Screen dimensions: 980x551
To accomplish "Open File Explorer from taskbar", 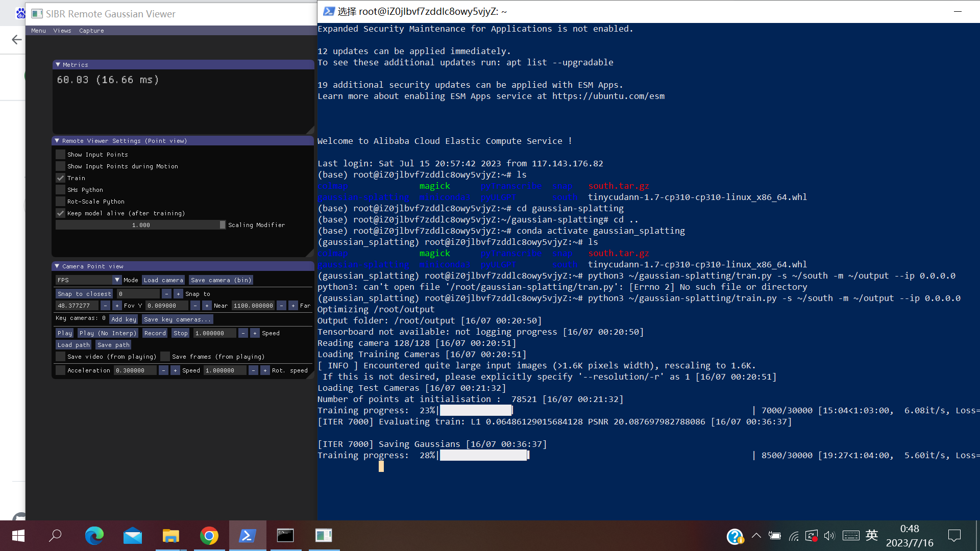I will [x=171, y=536].
